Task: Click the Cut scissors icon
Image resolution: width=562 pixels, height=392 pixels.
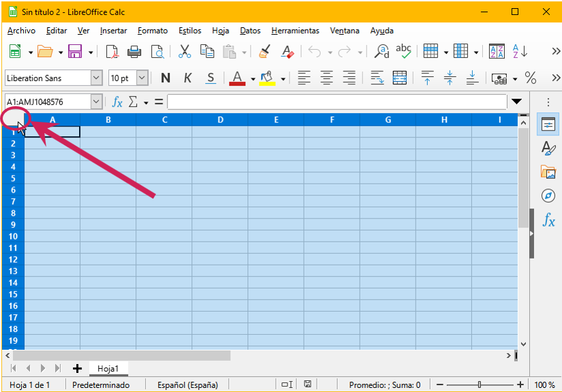Action: coord(184,52)
